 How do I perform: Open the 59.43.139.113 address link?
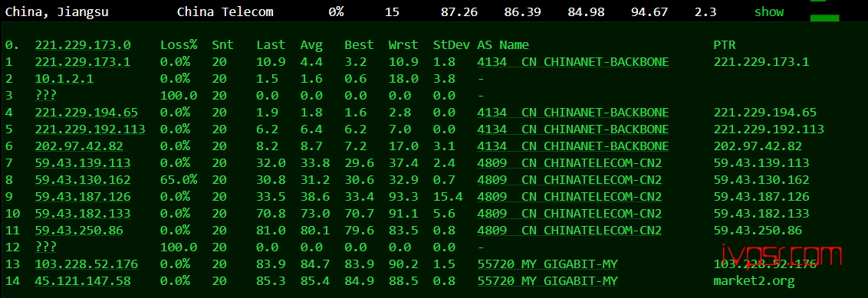83,163
